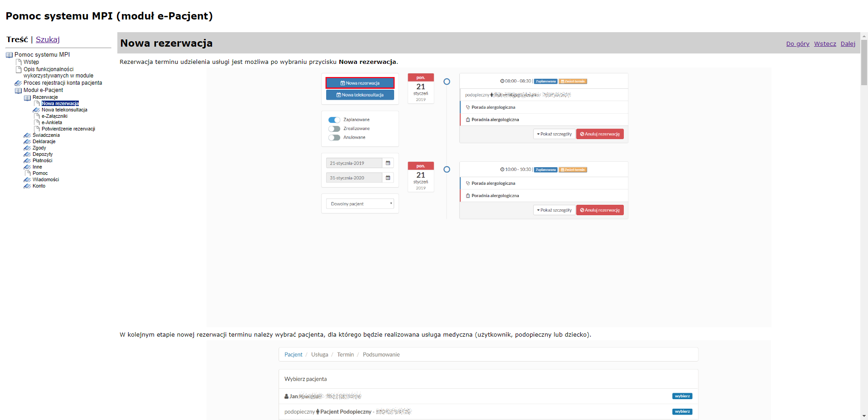Click page icon beside e-Załączniki
The width and height of the screenshot is (868, 420).
[37, 116]
